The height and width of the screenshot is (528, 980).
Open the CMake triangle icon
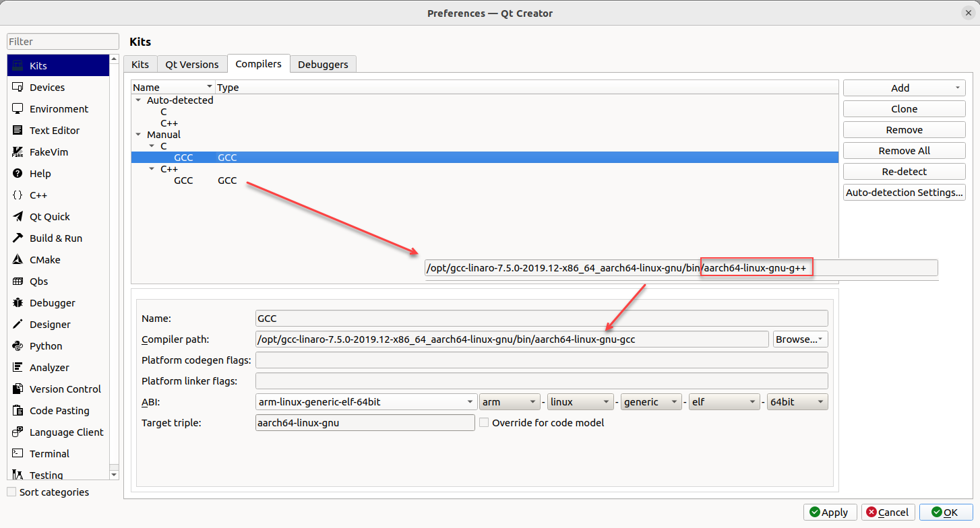[18, 260]
